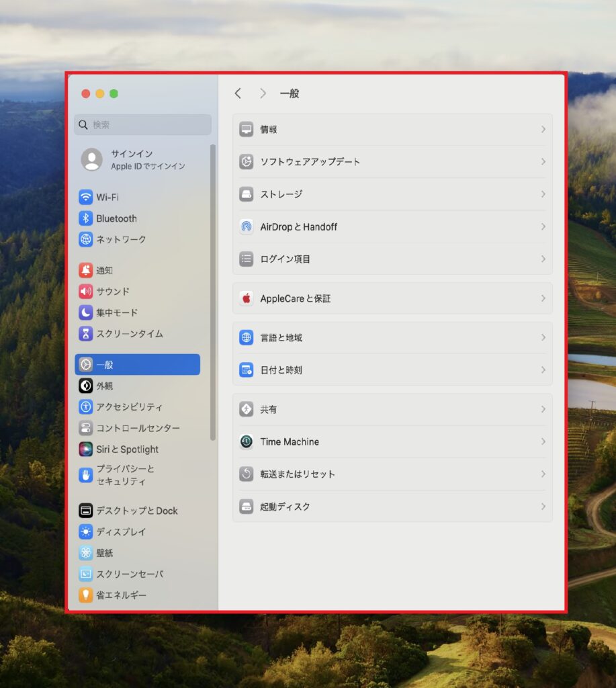Screen dimensions: 616x688
Task: Expand the Time Machine row chevron
Action: point(543,441)
